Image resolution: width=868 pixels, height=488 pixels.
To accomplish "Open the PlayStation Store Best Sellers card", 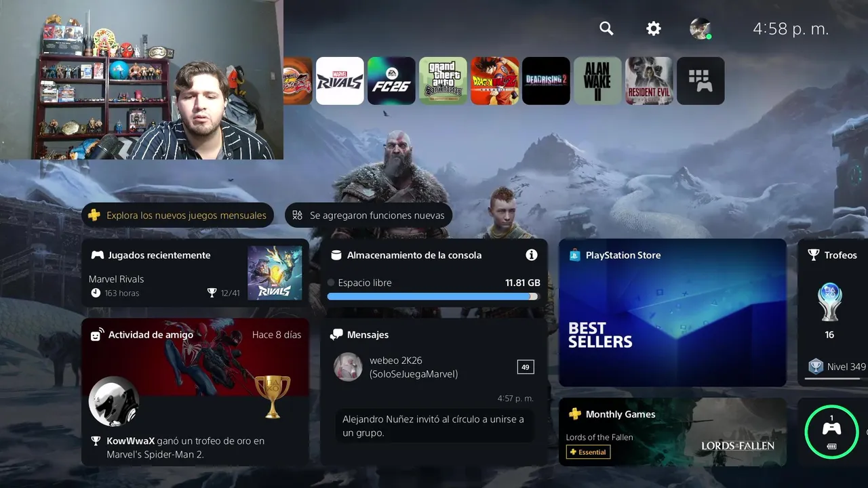I will (x=673, y=312).
